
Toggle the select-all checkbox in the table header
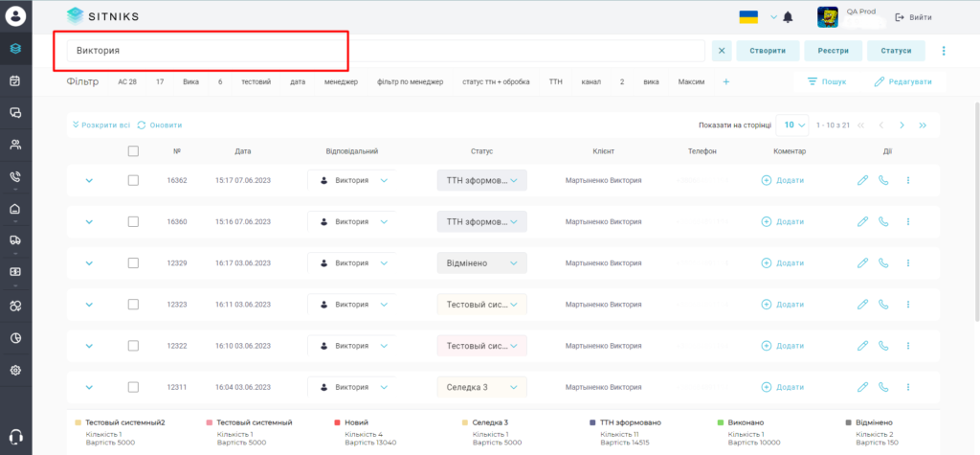(133, 150)
